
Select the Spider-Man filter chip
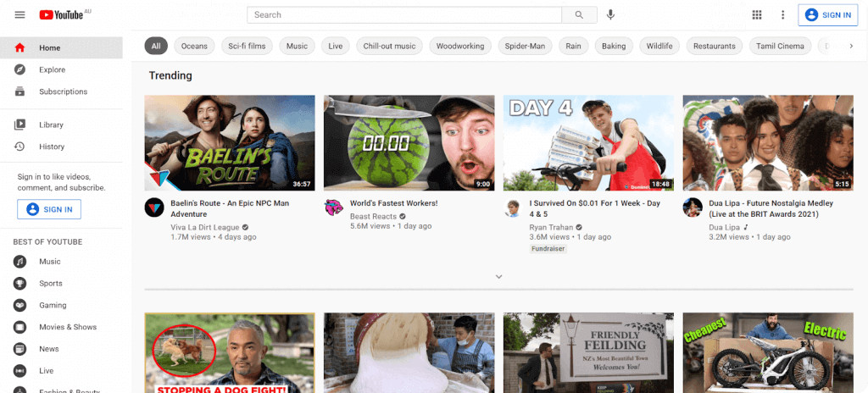click(x=525, y=46)
